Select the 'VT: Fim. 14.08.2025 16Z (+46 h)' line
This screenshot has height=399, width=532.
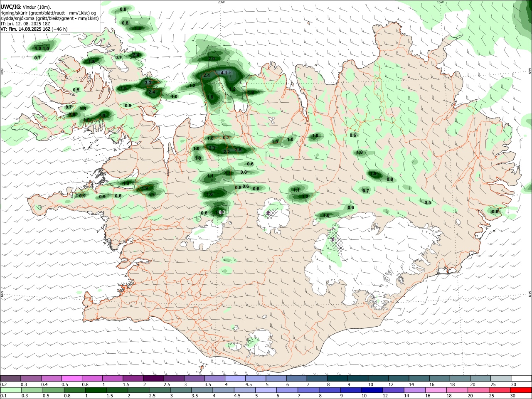pyautogui.click(x=34, y=29)
